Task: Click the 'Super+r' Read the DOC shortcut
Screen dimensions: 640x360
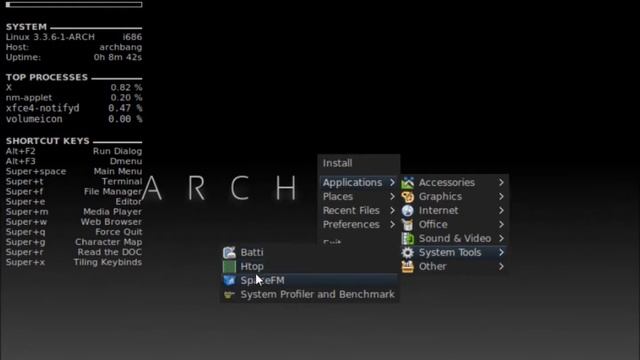Action: [x=74, y=252]
